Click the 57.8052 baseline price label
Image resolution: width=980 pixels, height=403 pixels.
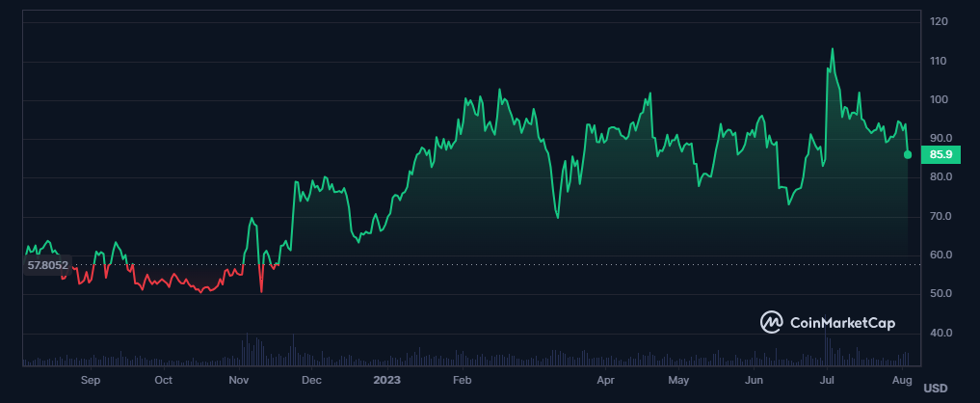pos(47,265)
